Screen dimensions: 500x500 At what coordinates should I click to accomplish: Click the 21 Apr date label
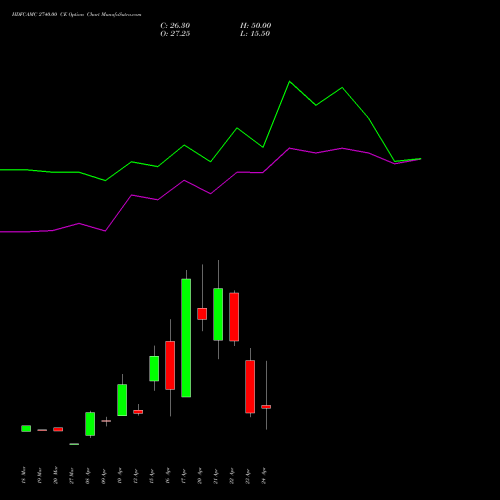tap(216, 476)
